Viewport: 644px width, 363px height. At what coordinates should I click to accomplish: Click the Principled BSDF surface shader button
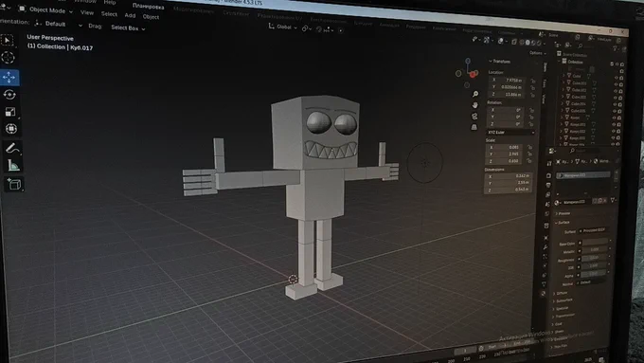coord(593,230)
